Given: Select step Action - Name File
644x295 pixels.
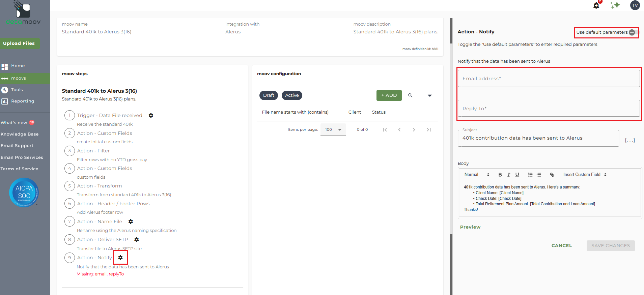Looking at the screenshot, I should pos(100,222).
